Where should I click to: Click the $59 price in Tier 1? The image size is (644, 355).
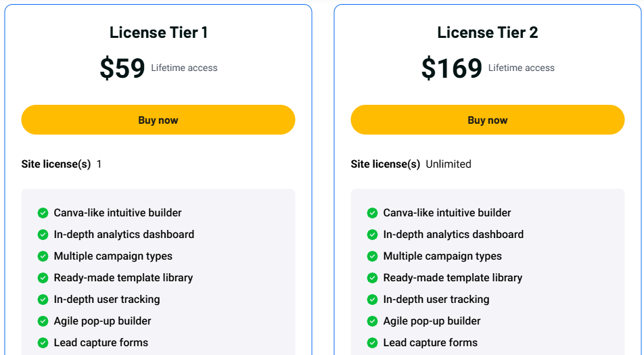pyautogui.click(x=122, y=68)
